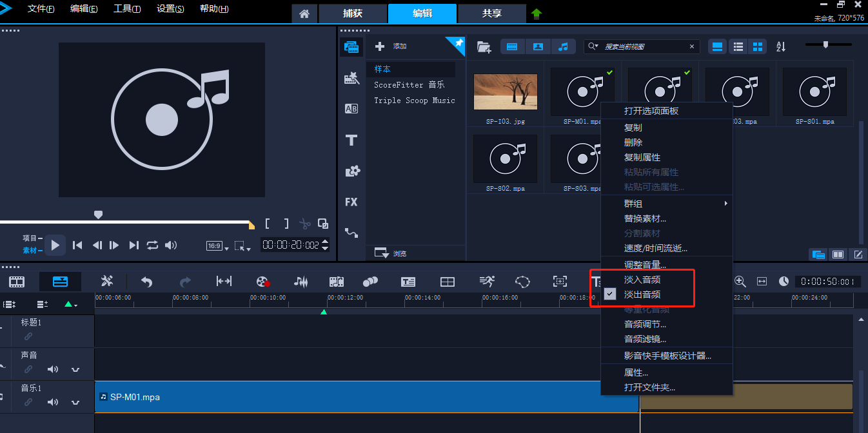Toggle audio files filter in library
This screenshot has height=433, width=868.
click(563, 46)
